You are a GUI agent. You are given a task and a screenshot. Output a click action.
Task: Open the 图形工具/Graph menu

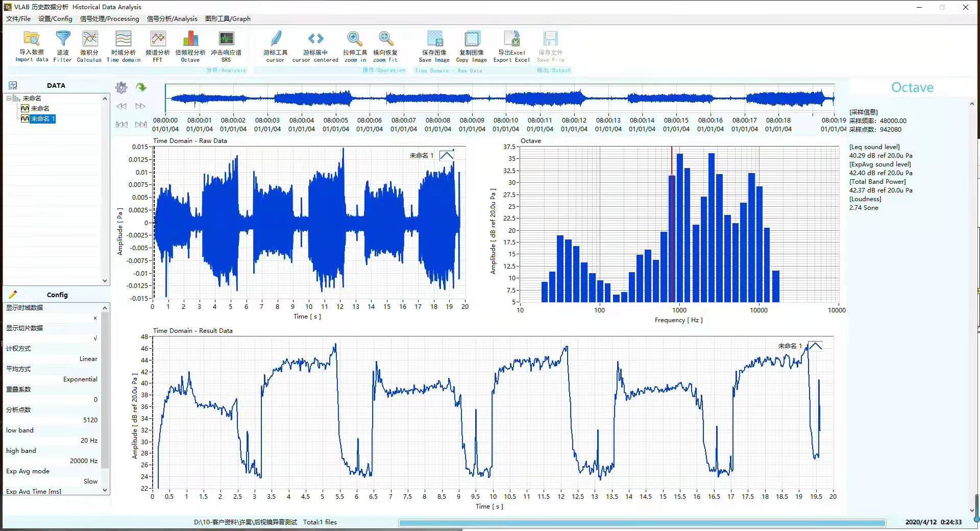(x=228, y=19)
